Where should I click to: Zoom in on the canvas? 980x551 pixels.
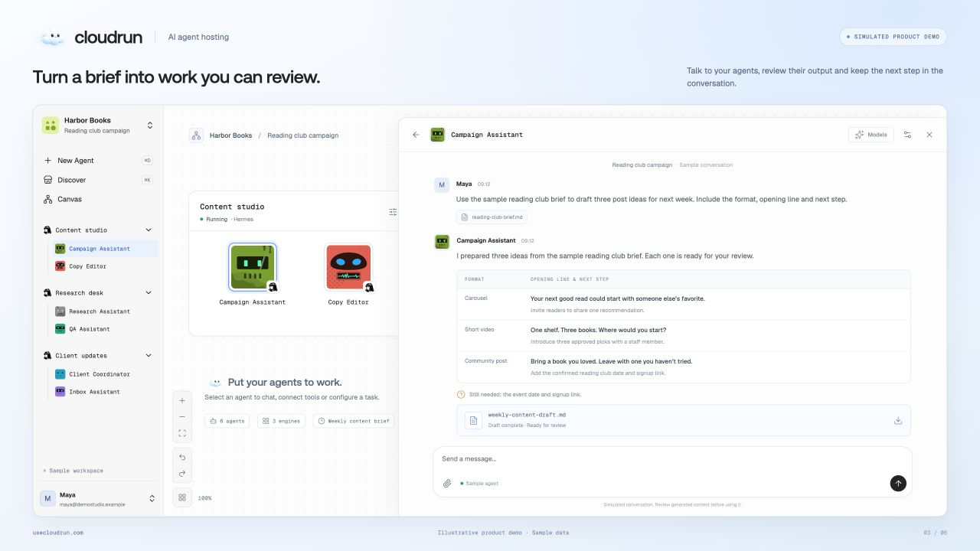pyautogui.click(x=182, y=400)
